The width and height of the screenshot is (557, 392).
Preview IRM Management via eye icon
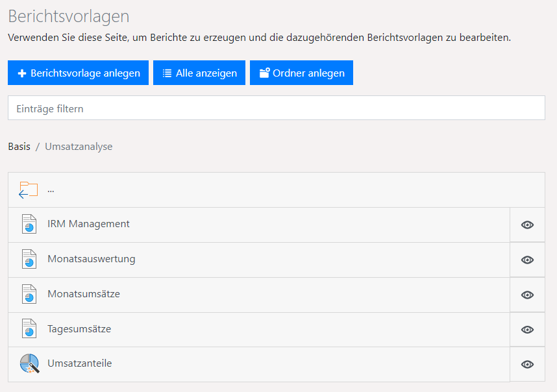527,225
